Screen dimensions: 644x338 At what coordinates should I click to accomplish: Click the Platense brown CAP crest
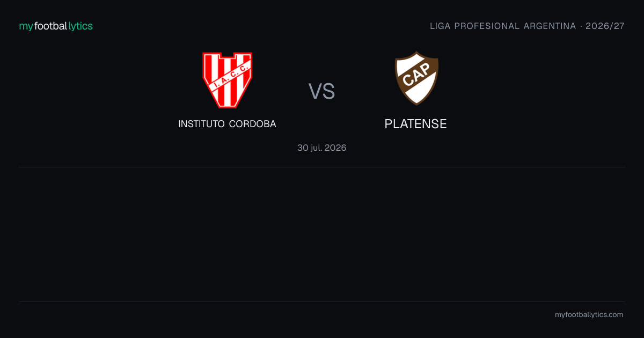pos(416,78)
